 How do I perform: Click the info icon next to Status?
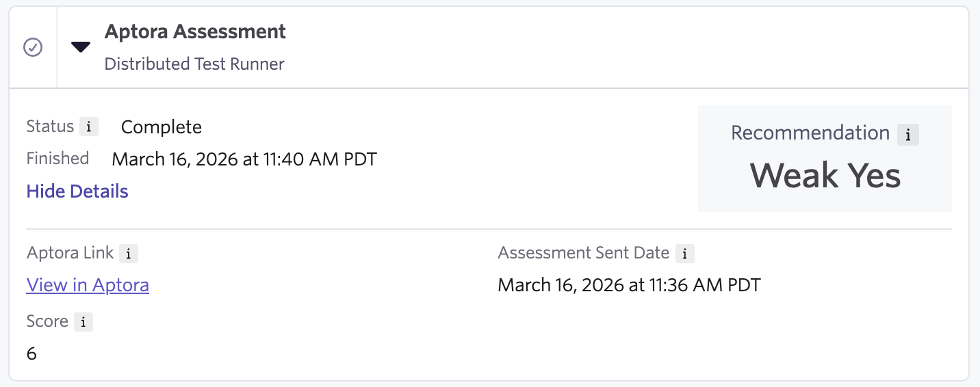tap(89, 126)
